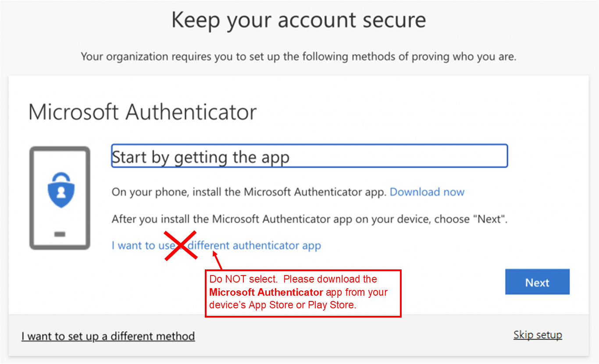Choose I want to set up a different method

tap(108, 336)
